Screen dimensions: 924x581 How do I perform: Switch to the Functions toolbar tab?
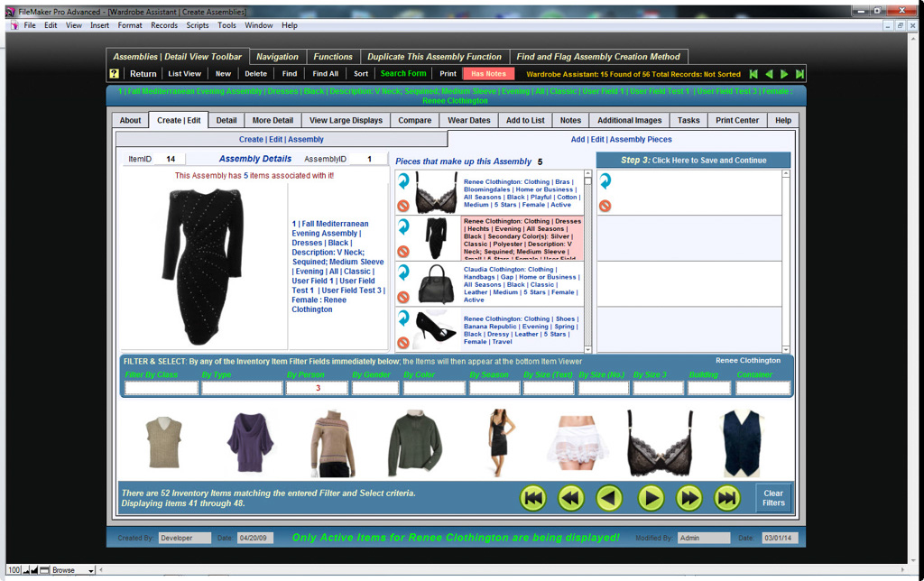333,57
